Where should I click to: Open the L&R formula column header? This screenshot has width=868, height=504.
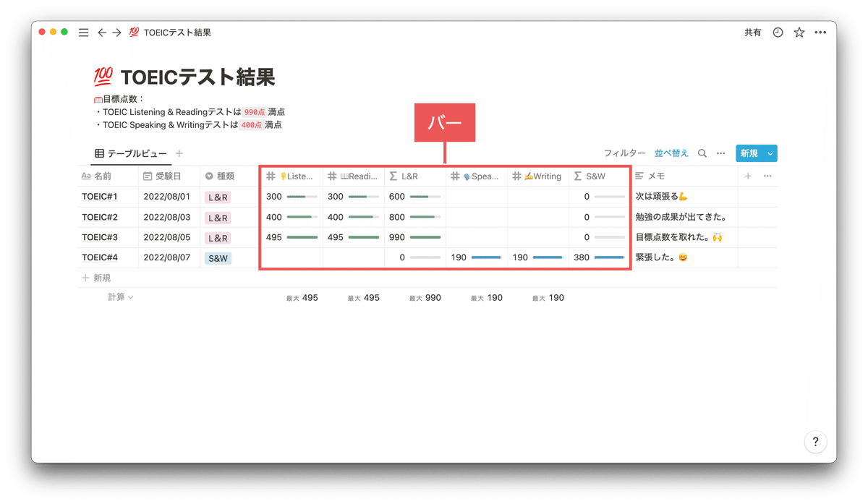(415, 176)
